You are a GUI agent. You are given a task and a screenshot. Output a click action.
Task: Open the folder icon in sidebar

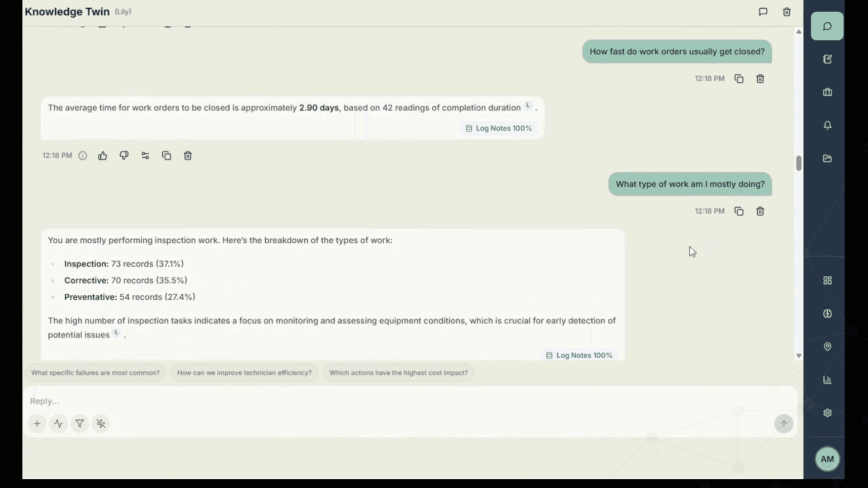827,159
